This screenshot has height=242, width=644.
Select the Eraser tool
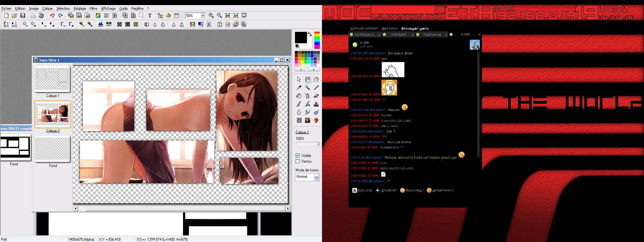(316, 96)
